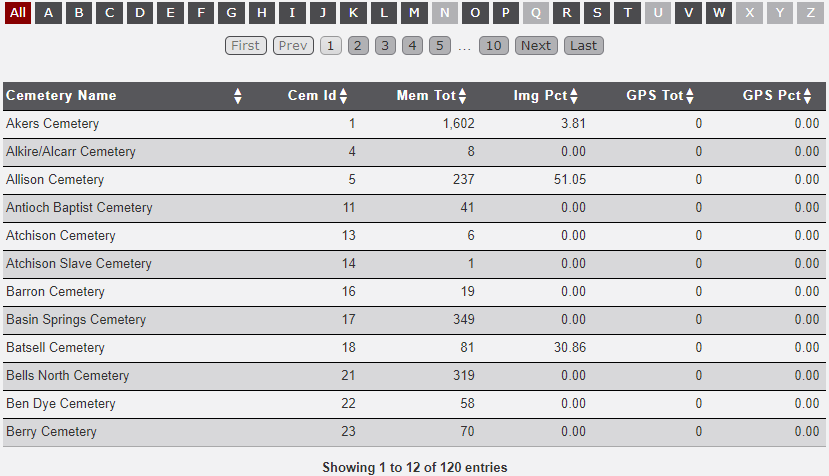The image size is (829, 476).
Task: Open Basin Springs Cemetery record
Action: click(x=76, y=320)
